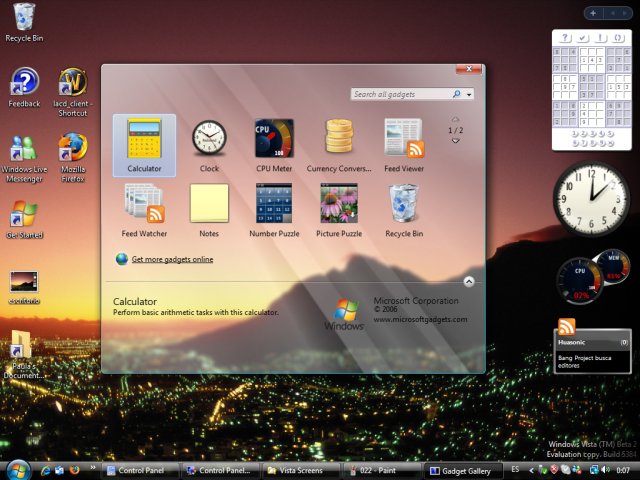Screen dimensions: 640x480
Task: Open the search options dropdown arrow
Action: tap(469, 94)
